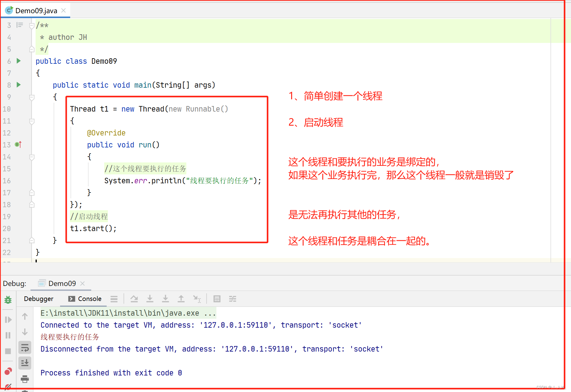Click the fold end marker on line 5
The height and width of the screenshot is (392, 571).
32,49
